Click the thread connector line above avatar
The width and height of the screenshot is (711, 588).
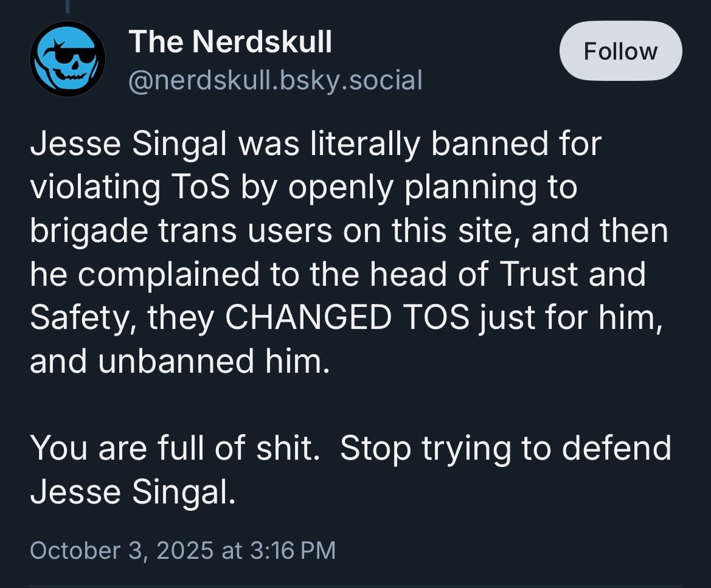click(x=67, y=6)
